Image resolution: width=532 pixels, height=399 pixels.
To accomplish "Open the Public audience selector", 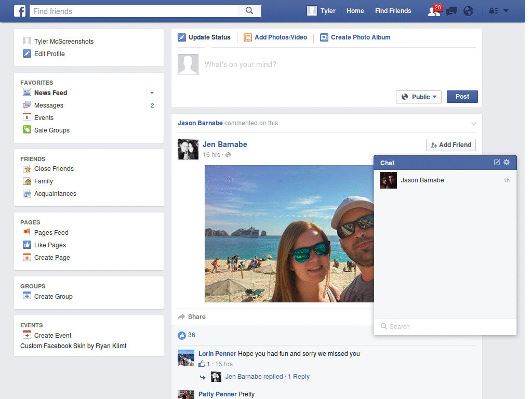I will (419, 97).
